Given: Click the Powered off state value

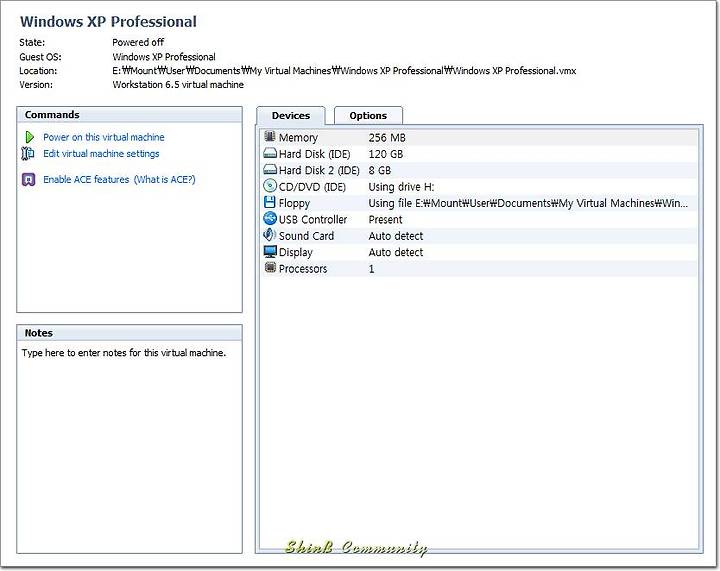Looking at the screenshot, I should click(138, 42).
